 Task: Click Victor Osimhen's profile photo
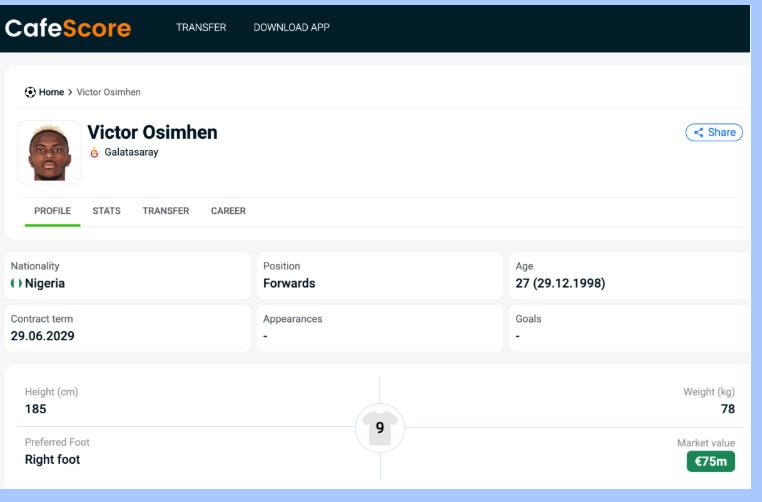49,153
